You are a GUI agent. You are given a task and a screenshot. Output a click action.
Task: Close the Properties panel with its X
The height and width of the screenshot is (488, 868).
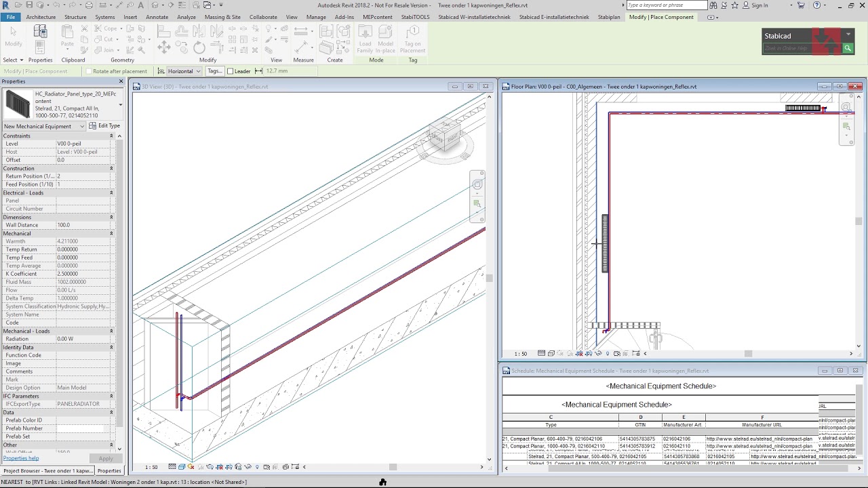coord(121,81)
